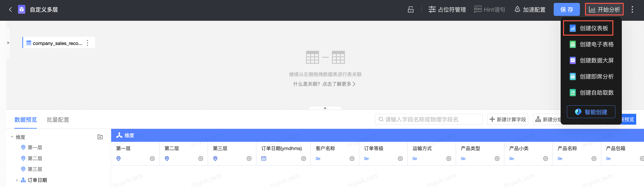Click the 订单日期 hierarchy icon
Viewport: 644px width, 187px height.
coord(23,180)
